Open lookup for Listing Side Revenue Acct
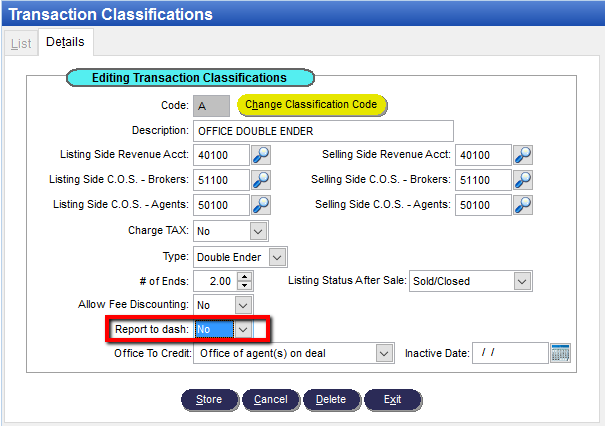This screenshot has width=605, height=426. click(x=260, y=155)
